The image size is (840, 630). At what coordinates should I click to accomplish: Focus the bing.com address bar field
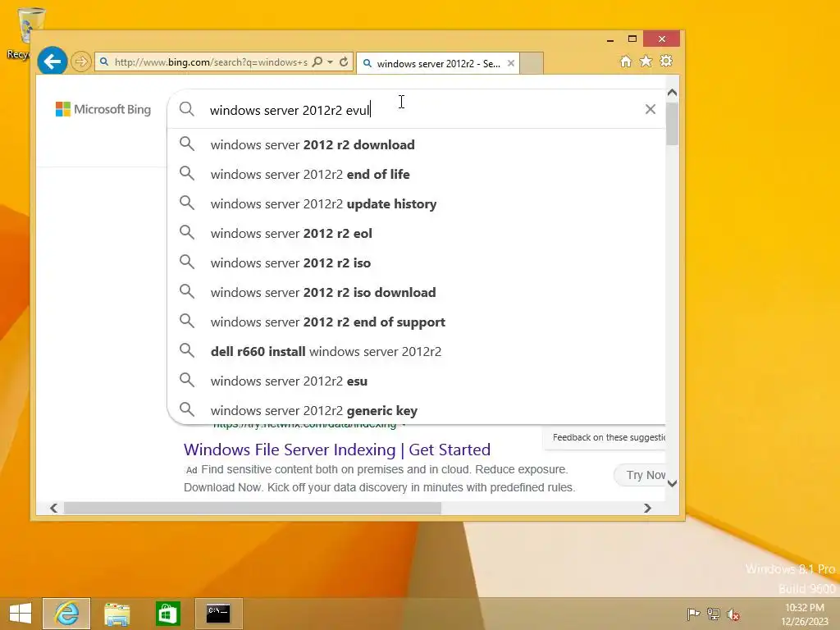[211, 62]
